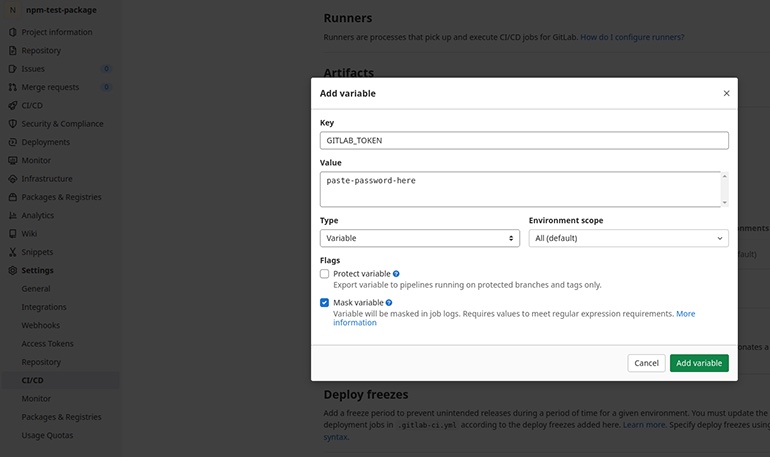The image size is (770, 457).
Task: Expand the Environment scope dropdown
Action: (x=629, y=238)
